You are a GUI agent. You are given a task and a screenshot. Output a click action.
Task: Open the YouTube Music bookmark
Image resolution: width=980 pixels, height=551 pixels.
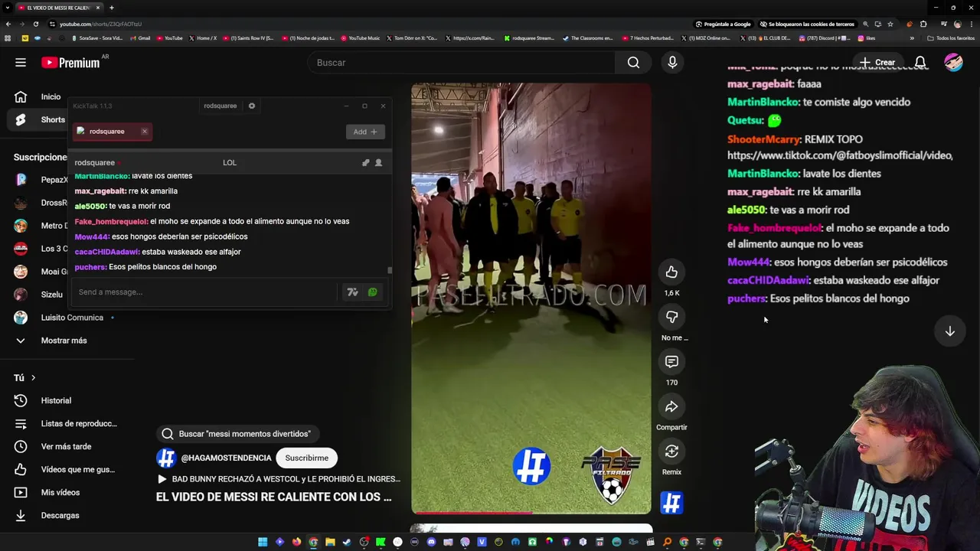click(360, 38)
